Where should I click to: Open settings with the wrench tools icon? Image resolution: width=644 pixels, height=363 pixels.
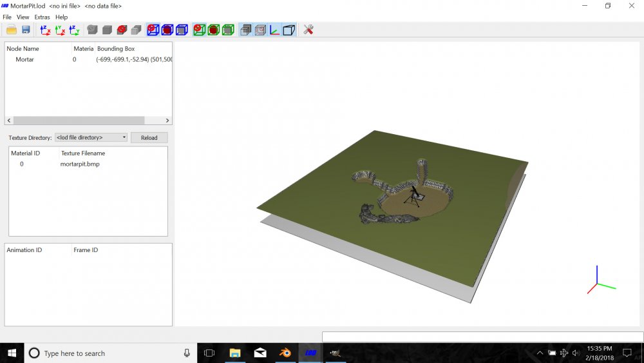[x=308, y=30]
